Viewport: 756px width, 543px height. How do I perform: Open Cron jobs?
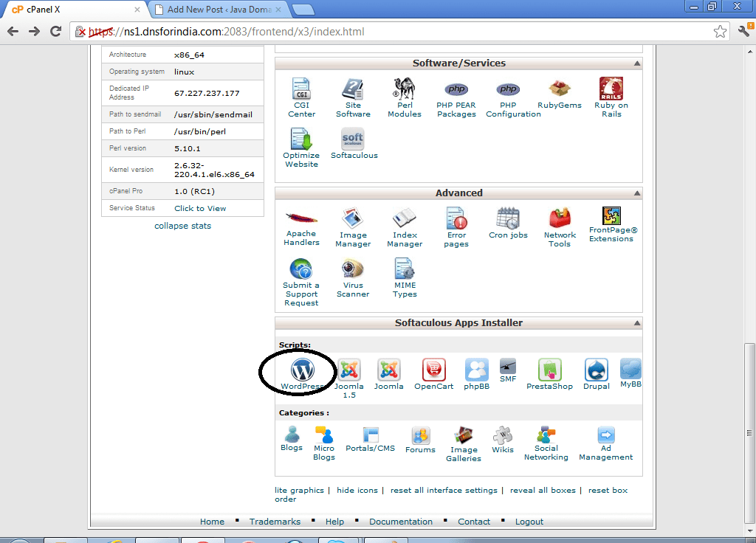pyautogui.click(x=508, y=223)
